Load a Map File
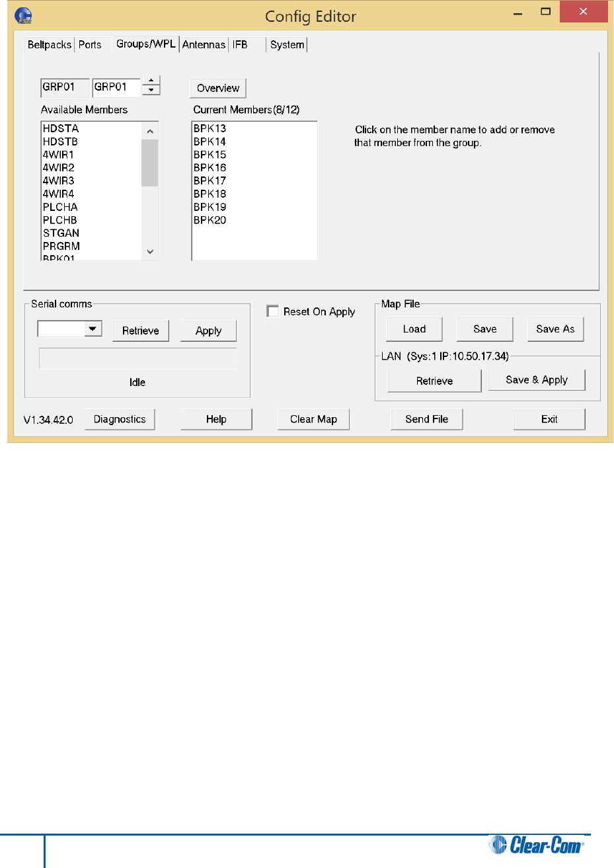Screen dimensions: 614x868 point(414,329)
